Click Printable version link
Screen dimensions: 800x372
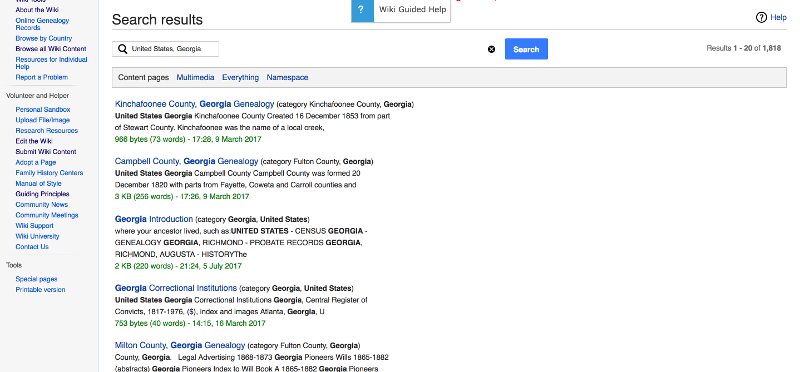(x=40, y=290)
